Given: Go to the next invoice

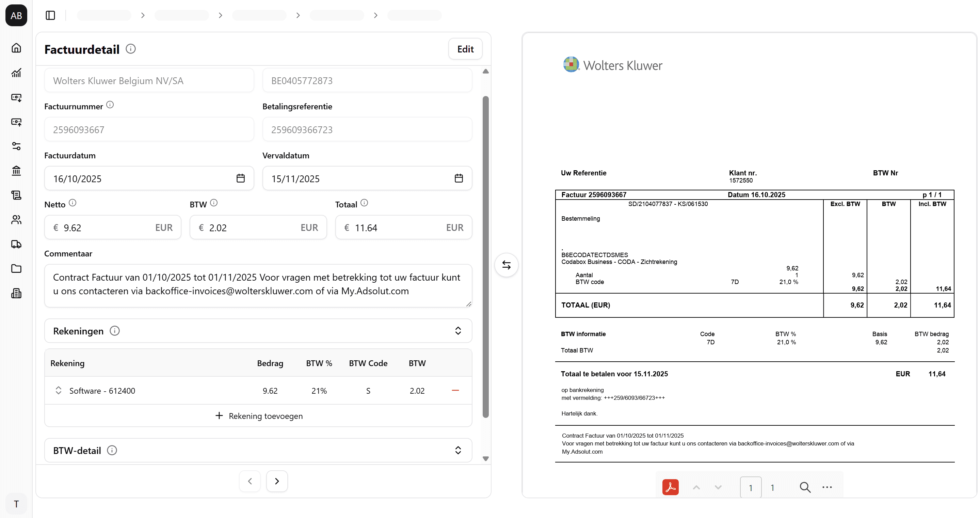Looking at the screenshot, I should (x=277, y=481).
